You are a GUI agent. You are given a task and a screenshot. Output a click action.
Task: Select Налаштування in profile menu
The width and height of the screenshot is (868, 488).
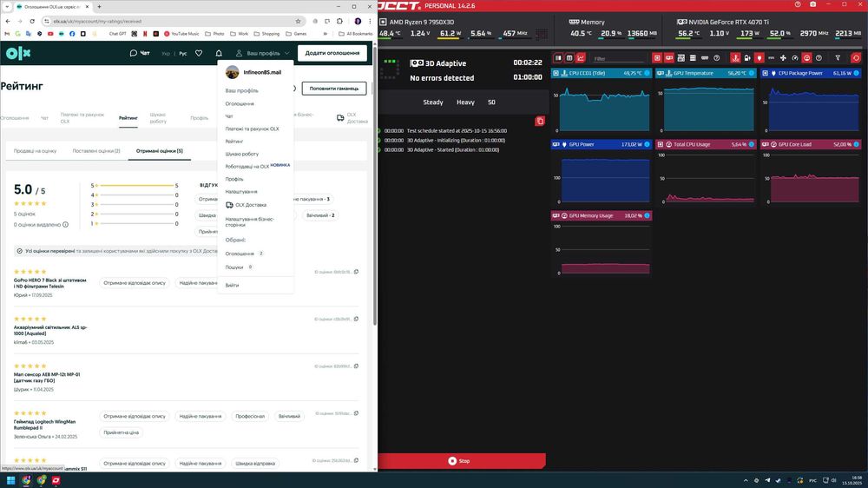coord(241,192)
